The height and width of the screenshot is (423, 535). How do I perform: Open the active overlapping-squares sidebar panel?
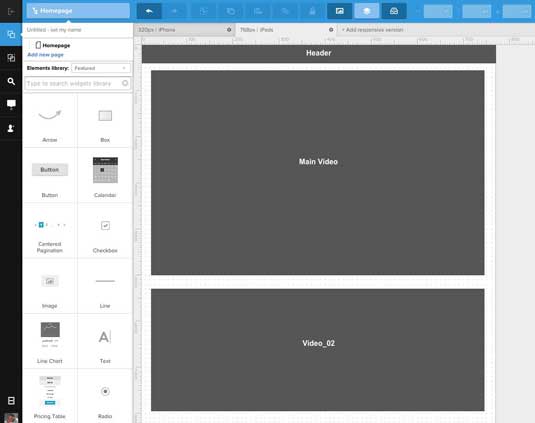click(x=11, y=34)
